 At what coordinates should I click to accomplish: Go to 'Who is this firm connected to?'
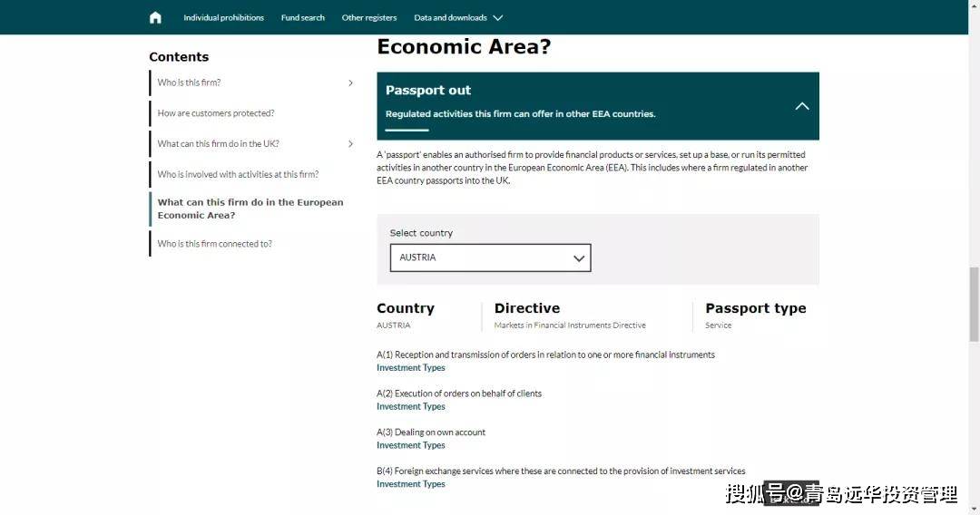[x=214, y=244]
